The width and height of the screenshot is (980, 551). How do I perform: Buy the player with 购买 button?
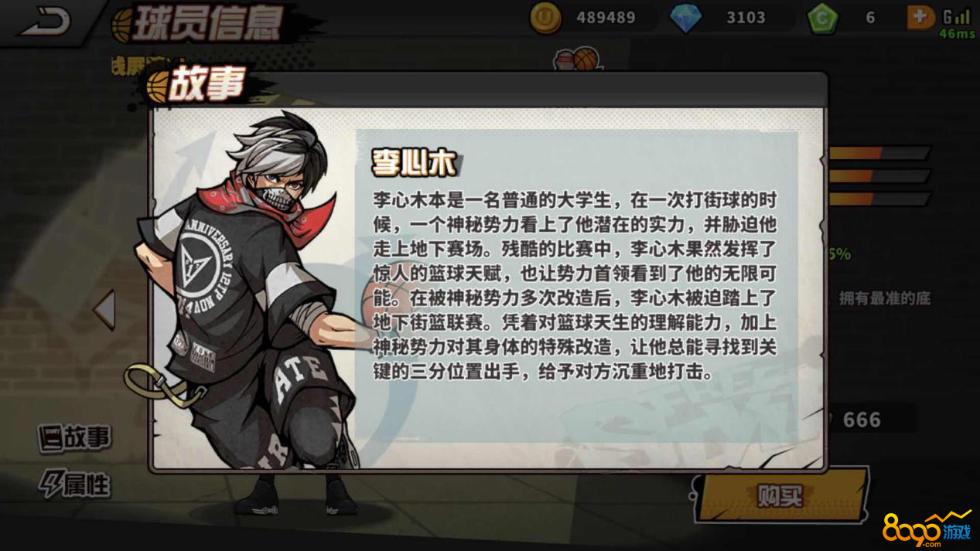(x=782, y=495)
